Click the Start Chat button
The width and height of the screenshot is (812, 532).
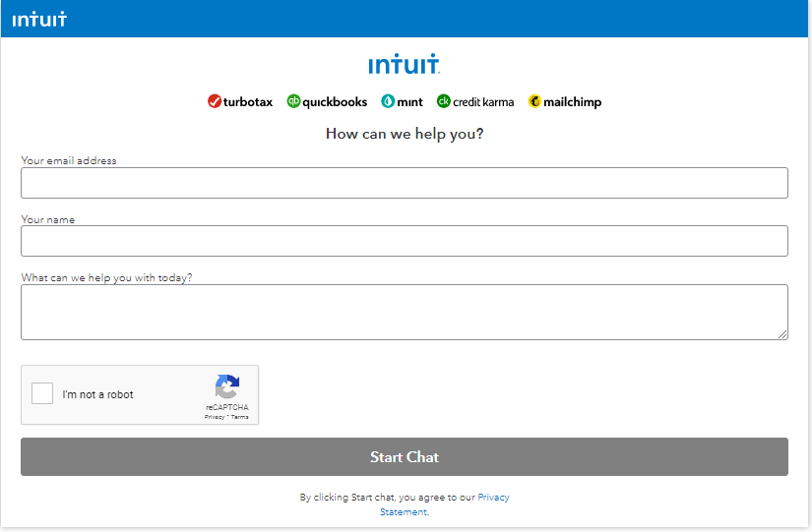pyautogui.click(x=405, y=457)
